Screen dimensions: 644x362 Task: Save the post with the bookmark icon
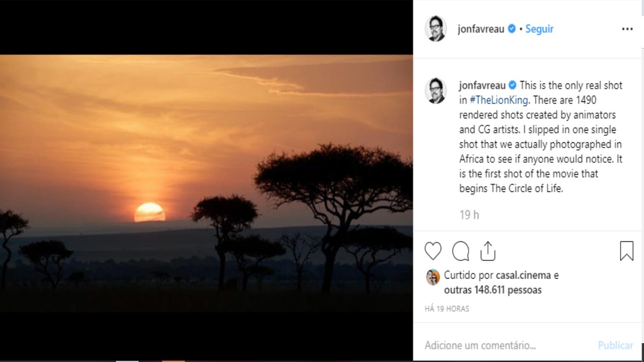[627, 251]
